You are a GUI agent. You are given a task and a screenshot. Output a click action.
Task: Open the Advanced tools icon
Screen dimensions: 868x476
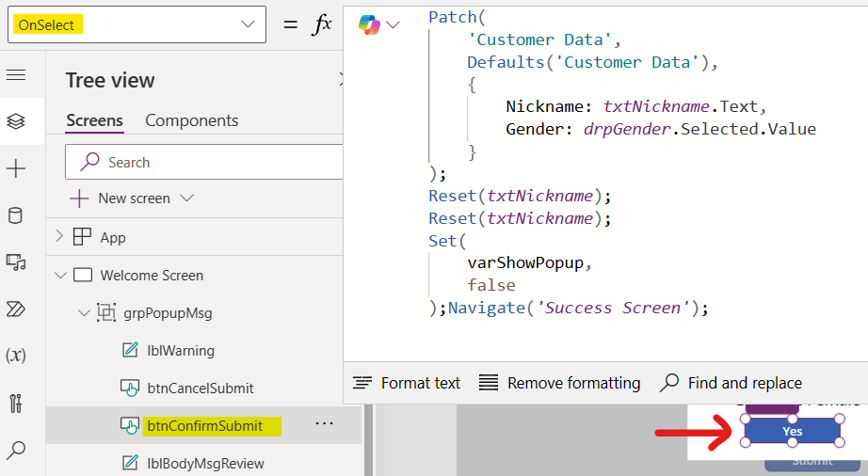pyautogui.click(x=16, y=404)
